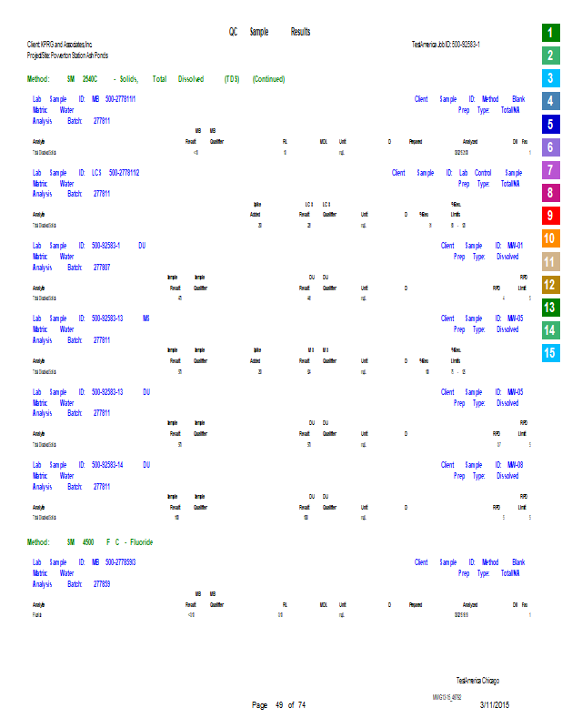
Task: Open section tab 4
Action: pyautogui.click(x=550, y=101)
